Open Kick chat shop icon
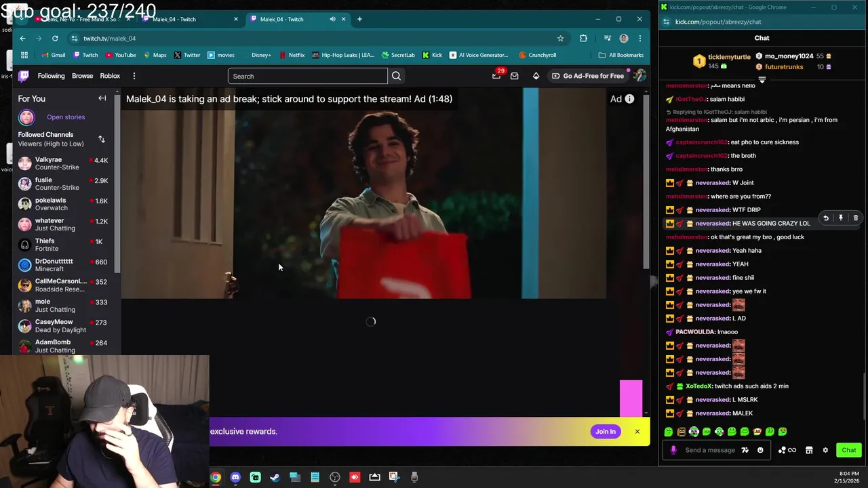 click(x=809, y=450)
